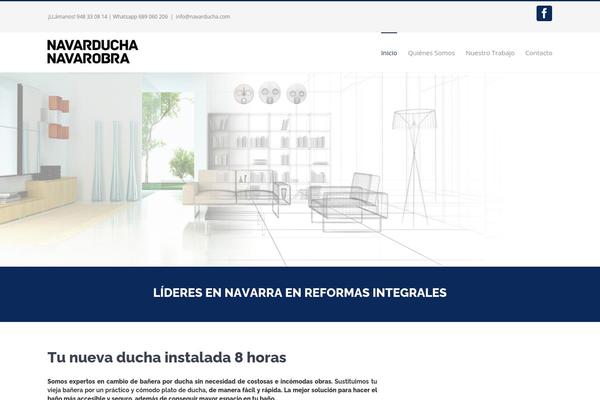Viewport: 600px width, 400px height.
Task: Open the Contacto menu item
Action: [538, 53]
